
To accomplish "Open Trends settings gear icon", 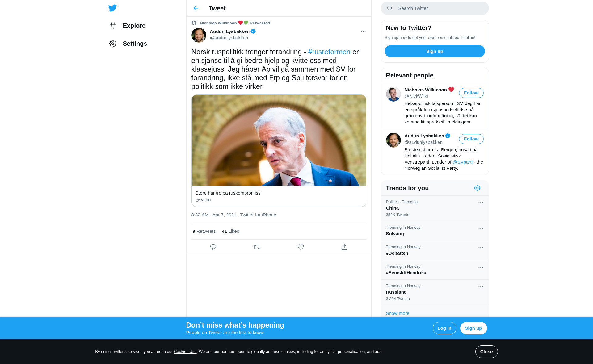I will coord(477,188).
